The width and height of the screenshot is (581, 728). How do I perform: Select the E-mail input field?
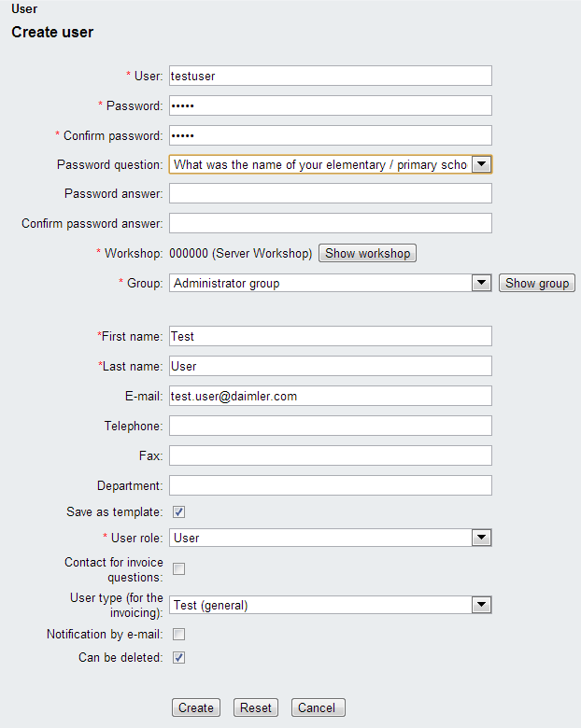[x=330, y=396]
